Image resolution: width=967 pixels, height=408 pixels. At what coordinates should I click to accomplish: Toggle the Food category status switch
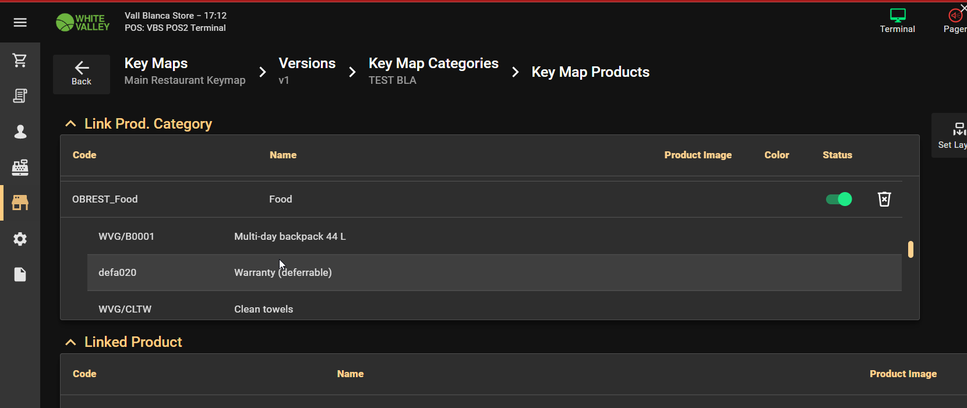coord(839,199)
